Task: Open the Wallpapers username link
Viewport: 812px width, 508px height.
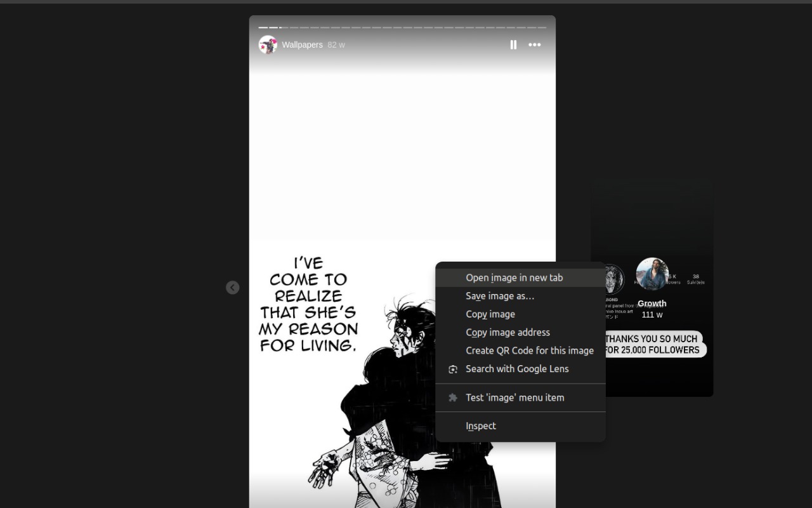Action: pyautogui.click(x=302, y=44)
